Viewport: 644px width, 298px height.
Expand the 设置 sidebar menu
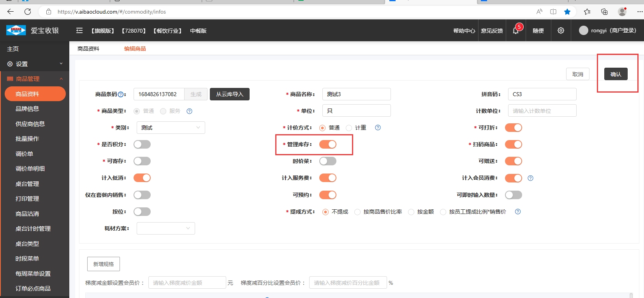34,64
